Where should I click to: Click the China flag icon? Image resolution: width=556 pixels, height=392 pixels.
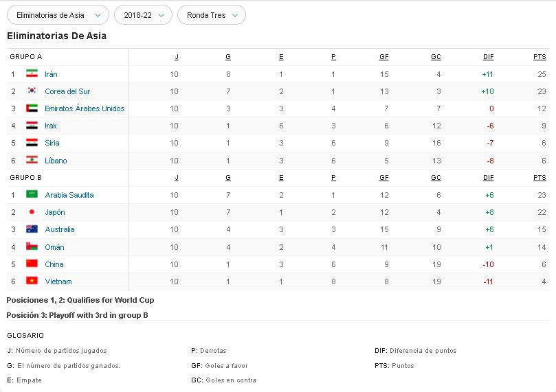coord(32,264)
